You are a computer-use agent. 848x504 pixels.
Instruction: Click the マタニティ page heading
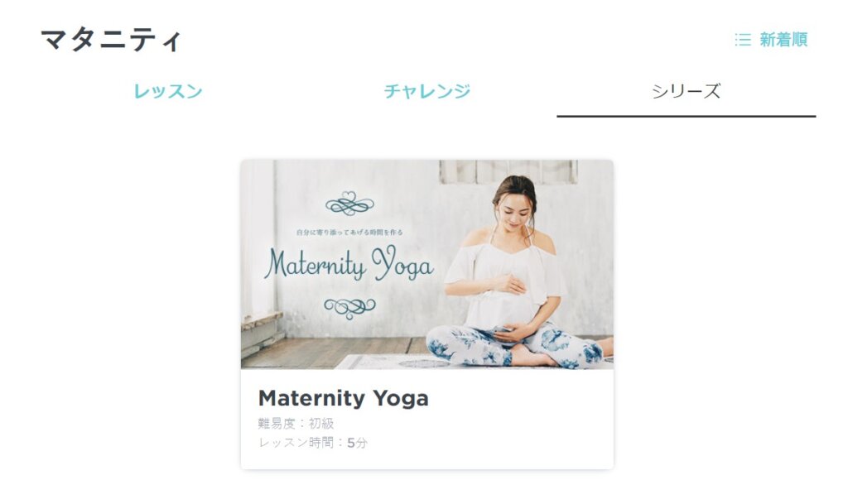pyautogui.click(x=111, y=40)
